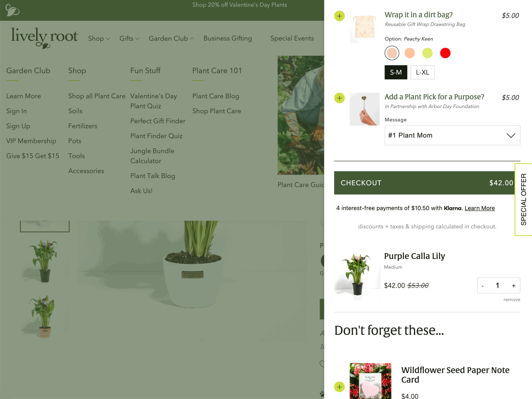Click the Lively Root logo

(44, 37)
